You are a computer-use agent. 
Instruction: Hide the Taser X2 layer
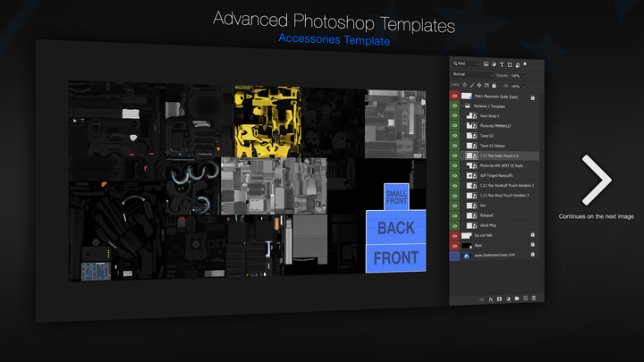pos(454,136)
